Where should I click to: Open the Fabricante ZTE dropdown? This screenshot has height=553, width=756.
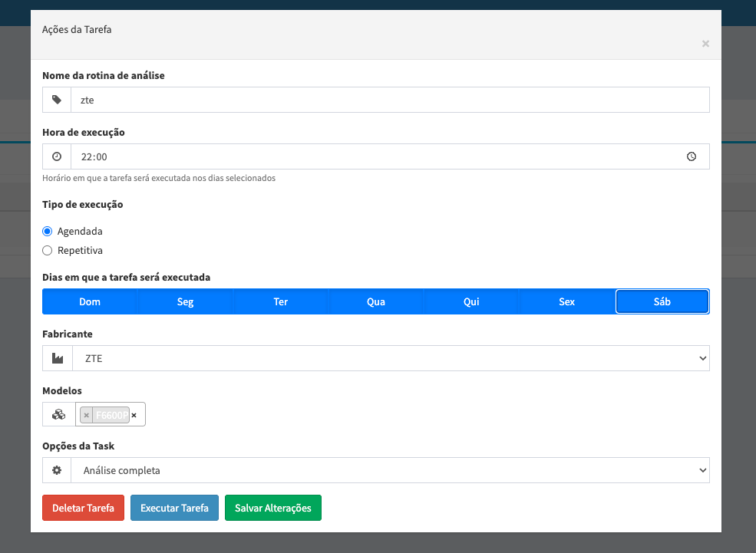[x=390, y=358]
